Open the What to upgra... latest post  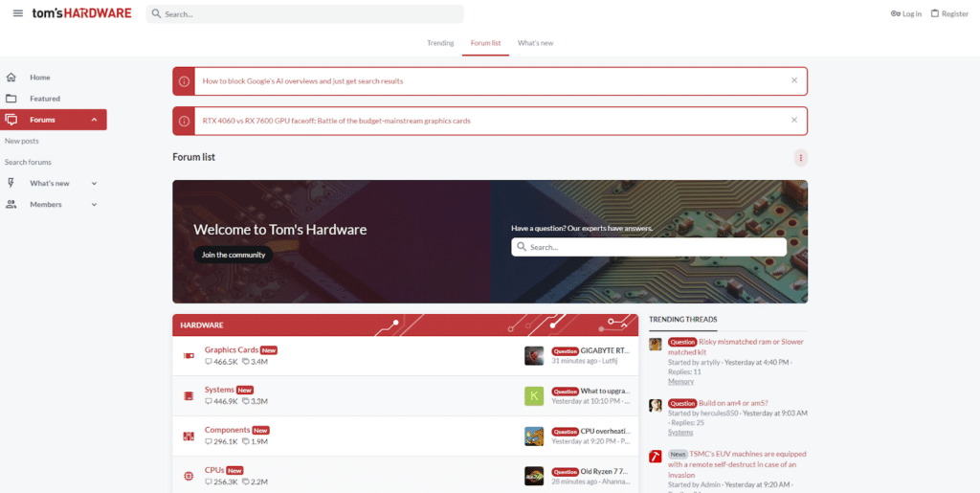coord(605,392)
